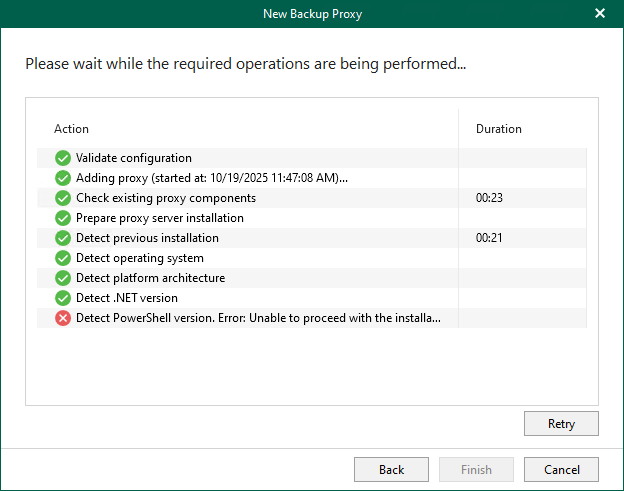Click the status icon for Detect previous installation
Image resolution: width=624 pixels, height=491 pixels.
click(63, 238)
